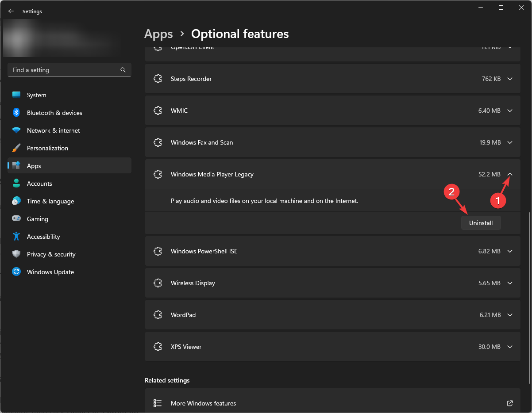The width and height of the screenshot is (532, 413).
Task: Click the puzzle icon beside XPS Viewer
Action: [x=158, y=347]
